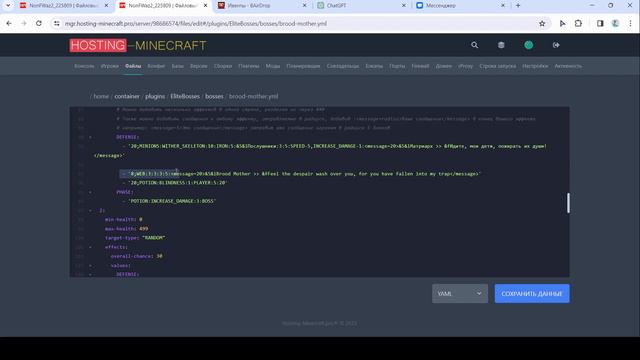
Task: Open the Настройки menu item
Action: (535, 66)
